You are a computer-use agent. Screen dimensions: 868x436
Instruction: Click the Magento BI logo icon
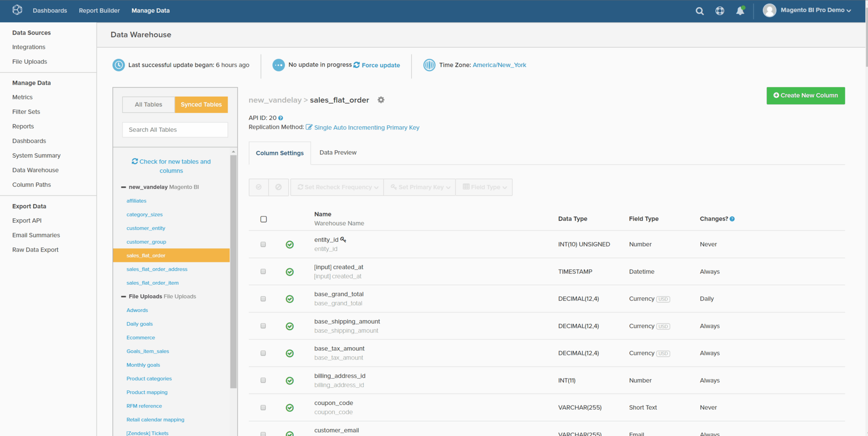coord(17,10)
